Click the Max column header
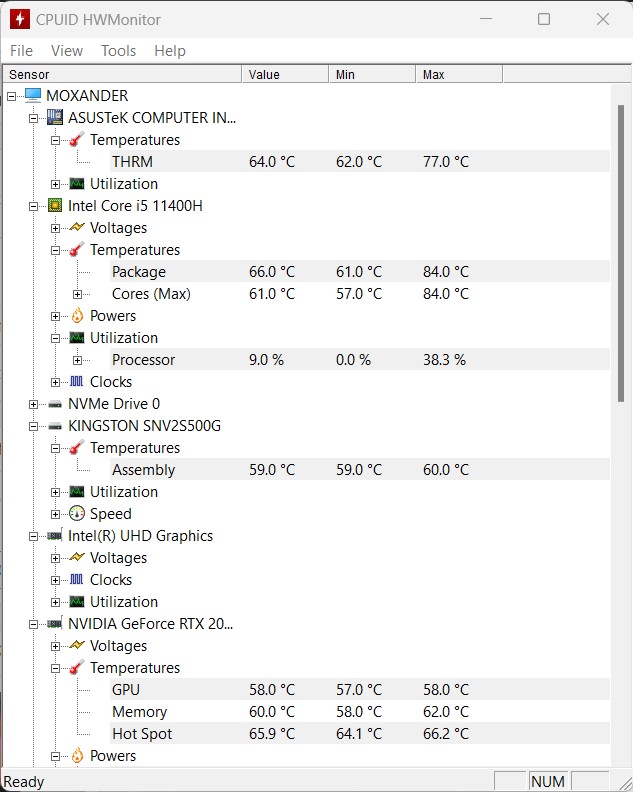The width and height of the screenshot is (633, 792). click(459, 74)
